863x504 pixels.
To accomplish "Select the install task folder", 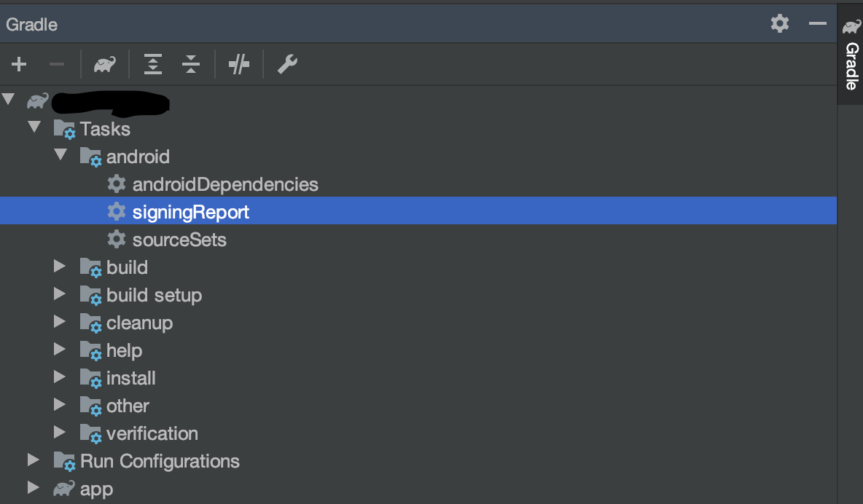I will [x=130, y=378].
